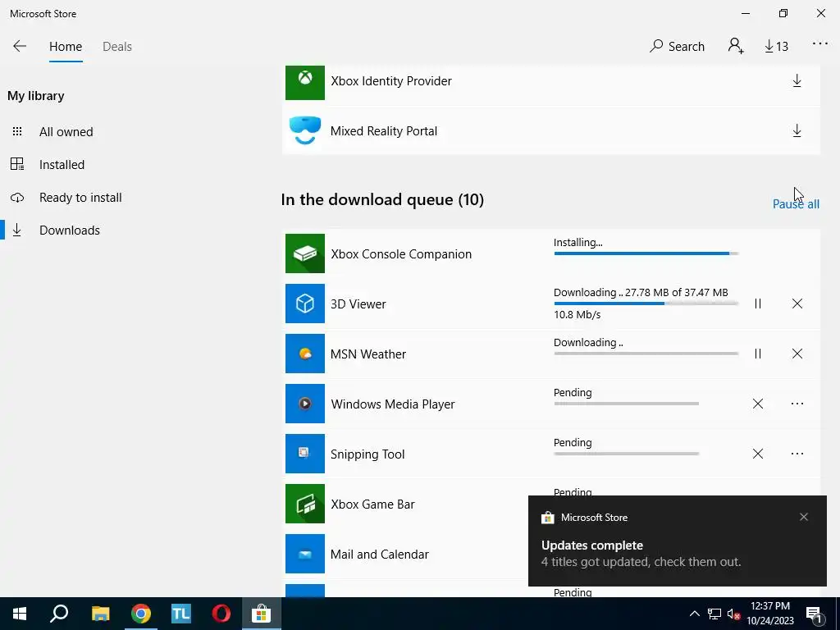The width and height of the screenshot is (840, 630).
Task: Click the 3D Viewer app icon
Action: click(x=305, y=304)
